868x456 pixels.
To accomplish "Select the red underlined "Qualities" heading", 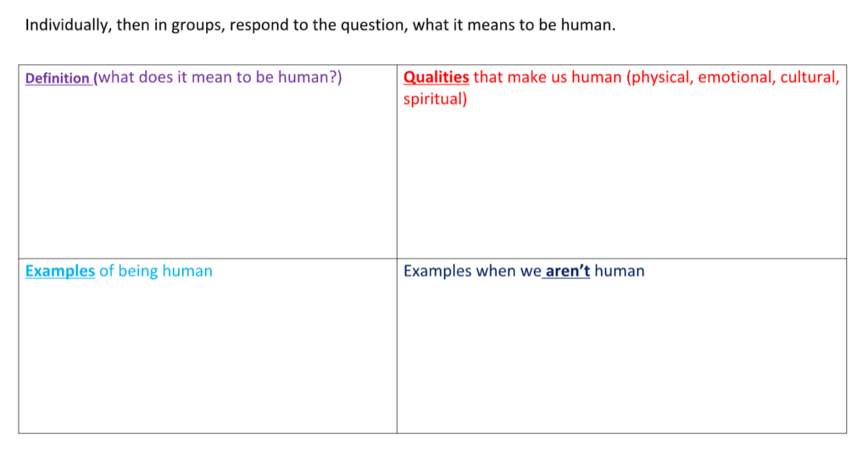I will 436,78.
